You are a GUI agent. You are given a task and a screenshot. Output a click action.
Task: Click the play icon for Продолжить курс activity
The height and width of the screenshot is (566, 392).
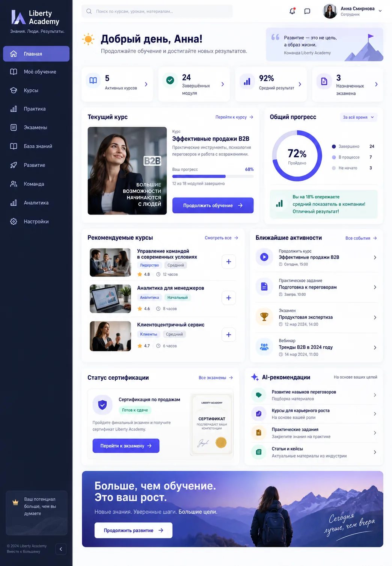coord(264,257)
